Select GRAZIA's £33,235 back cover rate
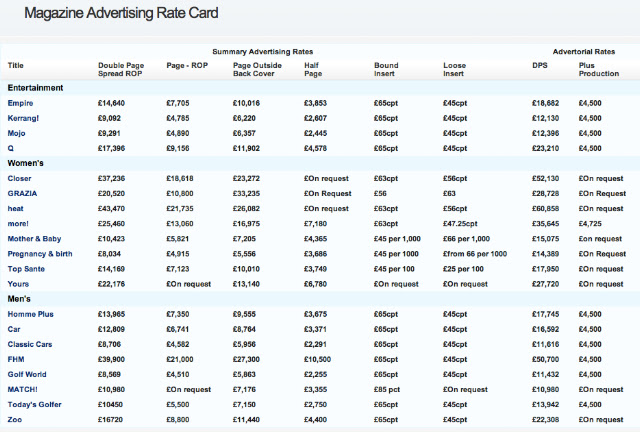 [x=246, y=194]
